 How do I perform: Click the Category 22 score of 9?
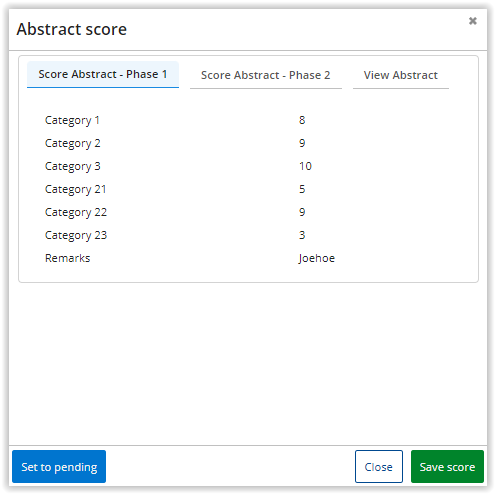302,212
